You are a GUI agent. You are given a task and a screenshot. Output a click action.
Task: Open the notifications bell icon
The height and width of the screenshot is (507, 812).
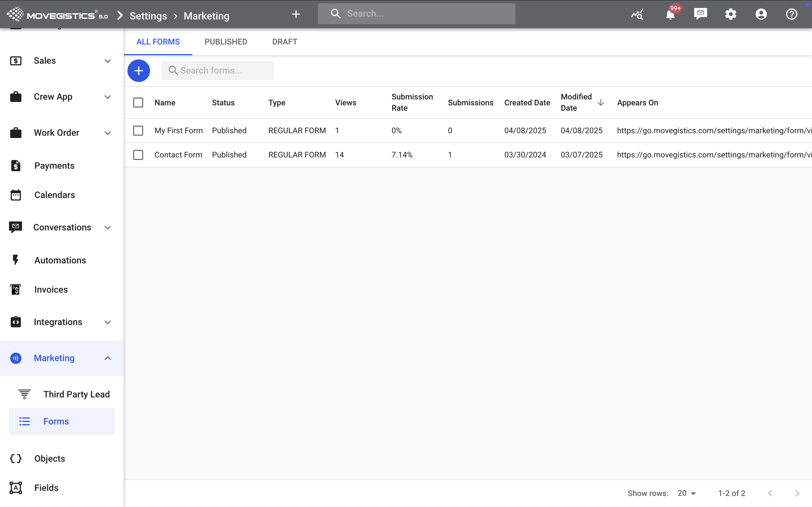click(x=670, y=14)
